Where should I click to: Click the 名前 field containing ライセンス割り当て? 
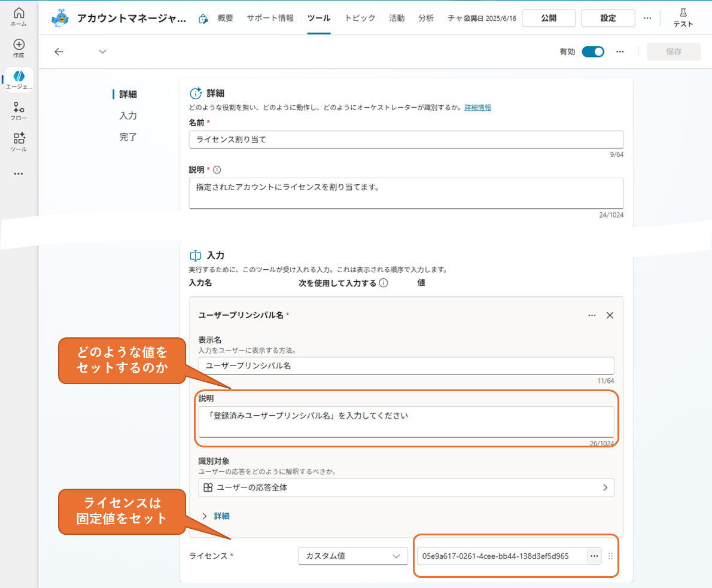coord(406,139)
